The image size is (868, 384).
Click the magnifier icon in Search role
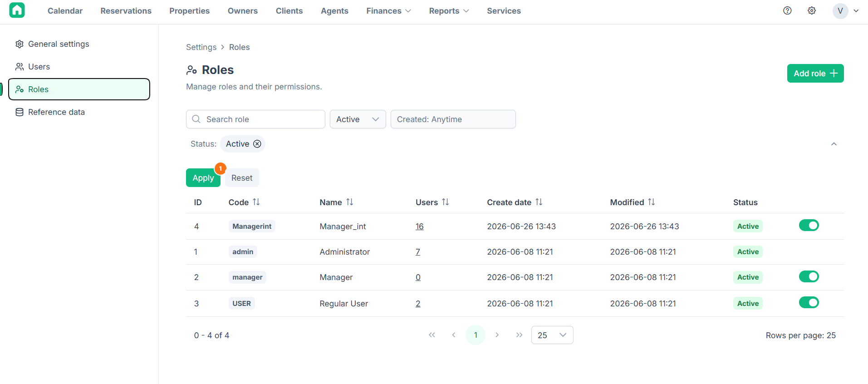196,119
